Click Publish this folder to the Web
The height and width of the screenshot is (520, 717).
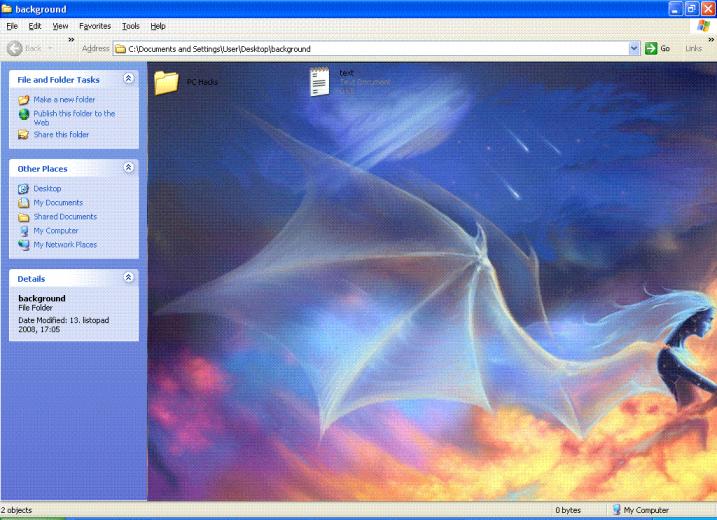(x=74, y=118)
